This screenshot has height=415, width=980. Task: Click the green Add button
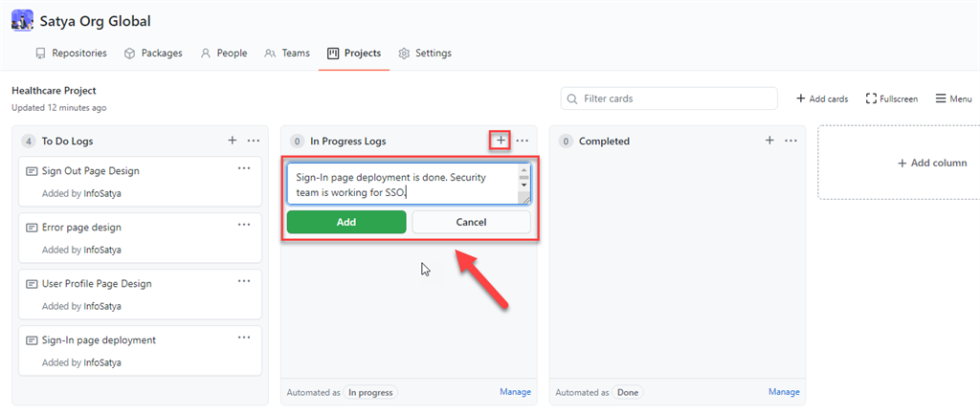tap(346, 222)
